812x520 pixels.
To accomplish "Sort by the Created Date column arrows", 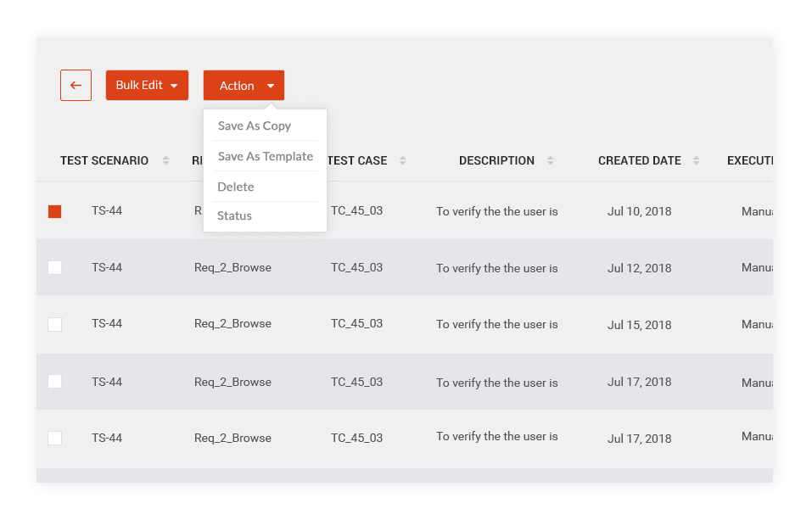I will pyautogui.click(x=696, y=160).
